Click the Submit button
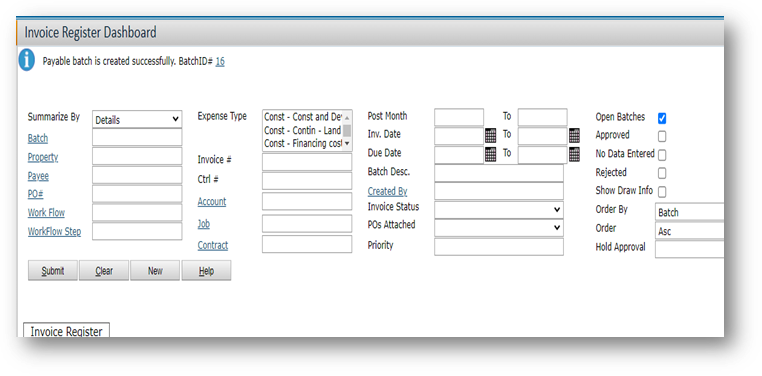 (52, 271)
